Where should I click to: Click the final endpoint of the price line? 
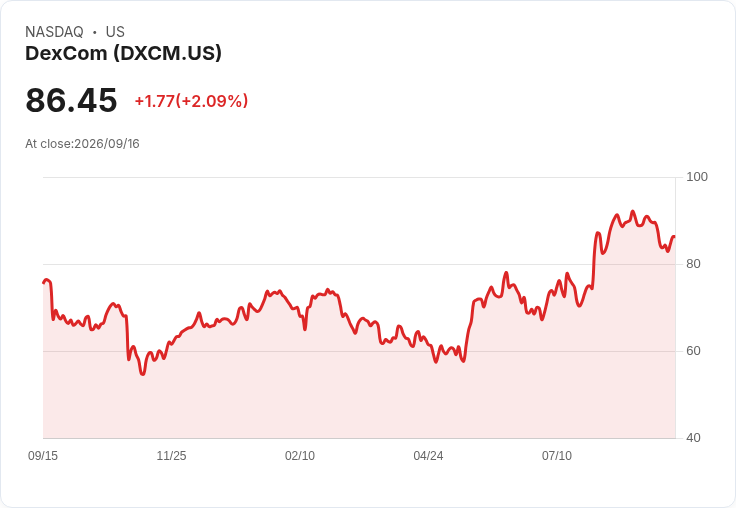674,237
